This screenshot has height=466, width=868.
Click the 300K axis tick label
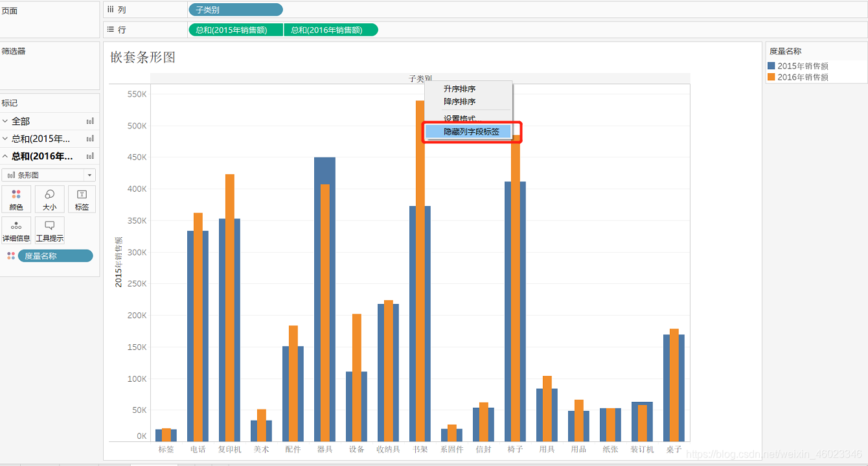click(137, 252)
